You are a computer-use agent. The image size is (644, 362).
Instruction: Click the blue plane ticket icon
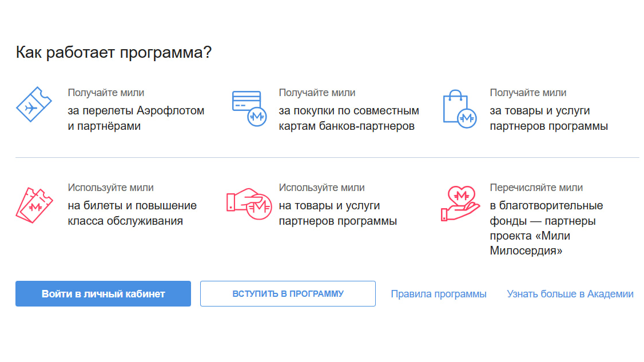click(34, 105)
